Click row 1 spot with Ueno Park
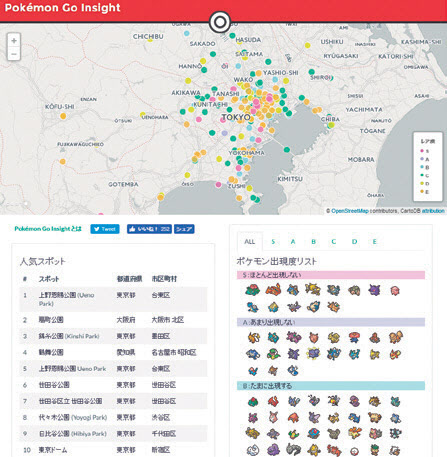Screen dimensions: 447x457 click(114, 299)
